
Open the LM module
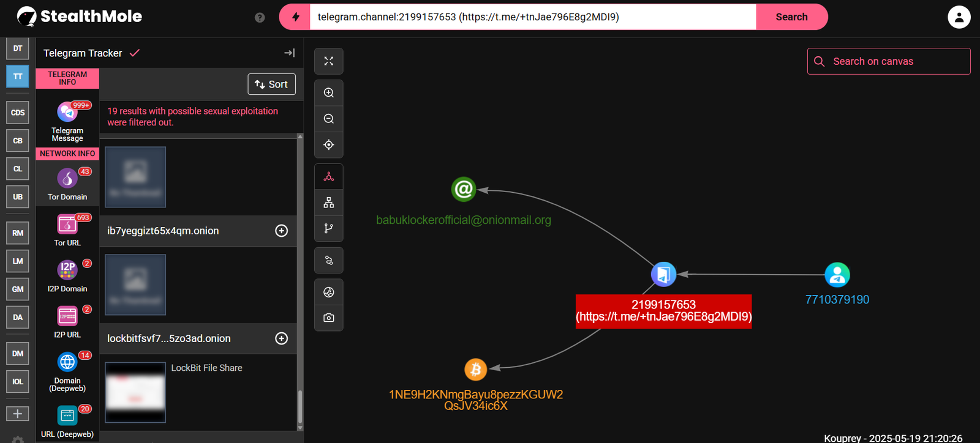coord(18,261)
